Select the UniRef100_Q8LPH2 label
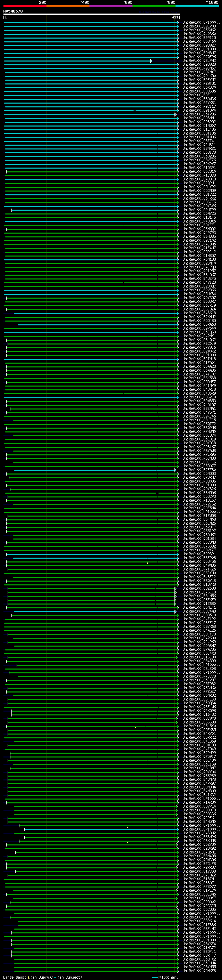Screen dimensions: 222x980 (199, 61)
